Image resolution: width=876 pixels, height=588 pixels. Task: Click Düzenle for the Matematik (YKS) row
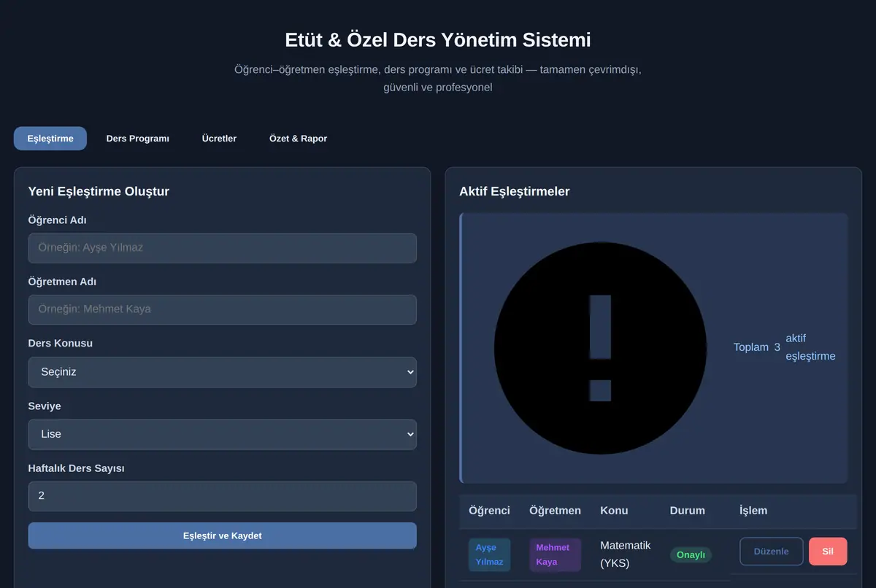(772, 552)
